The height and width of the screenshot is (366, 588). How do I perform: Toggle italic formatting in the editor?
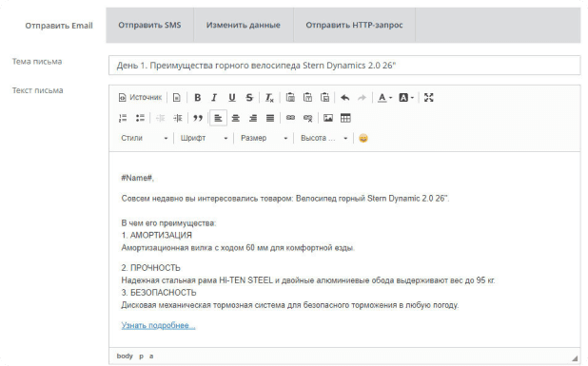coord(214,98)
